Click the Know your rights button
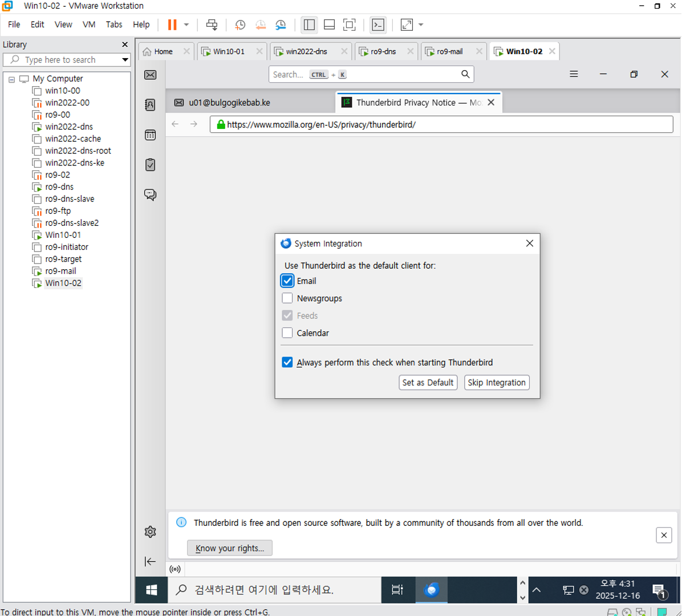 click(x=230, y=548)
